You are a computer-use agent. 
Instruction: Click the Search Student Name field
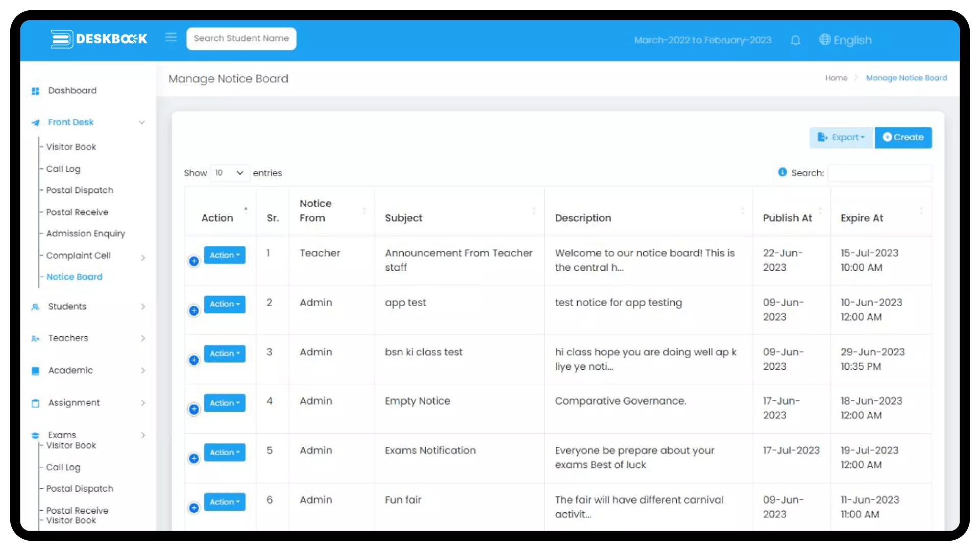point(241,39)
